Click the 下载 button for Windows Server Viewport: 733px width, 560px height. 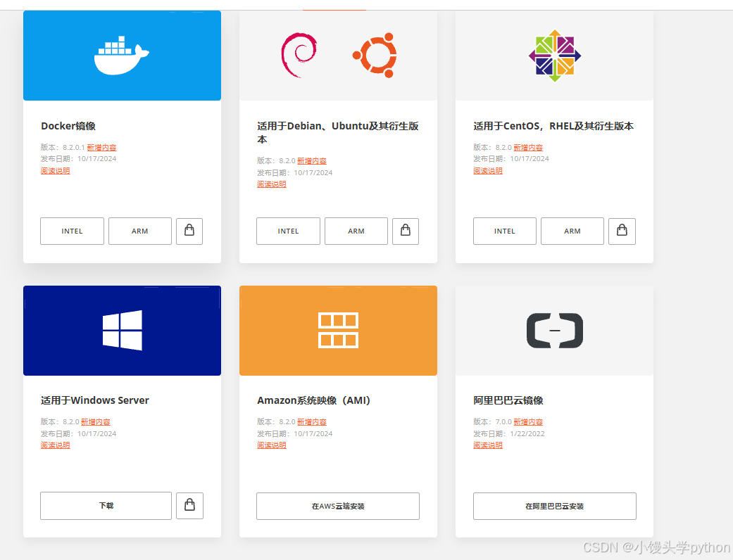tap(106, 505)
